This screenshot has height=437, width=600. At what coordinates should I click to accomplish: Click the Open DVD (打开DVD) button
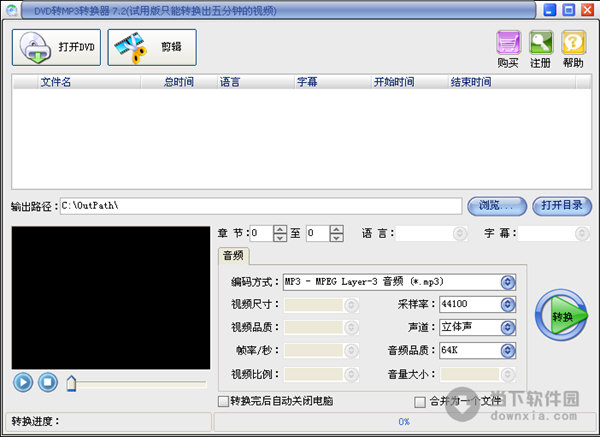(57, 47)
